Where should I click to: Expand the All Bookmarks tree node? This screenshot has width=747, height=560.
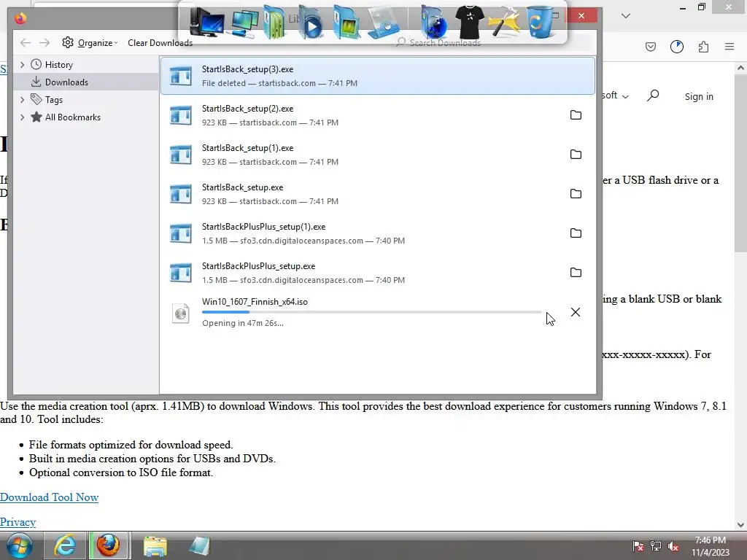coord(22,117)
